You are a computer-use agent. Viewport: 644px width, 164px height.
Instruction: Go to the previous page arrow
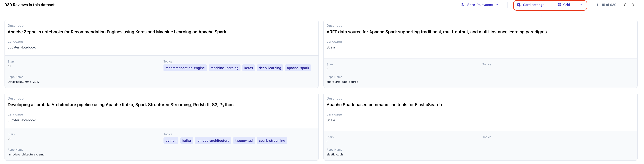[x=625, y=5]
